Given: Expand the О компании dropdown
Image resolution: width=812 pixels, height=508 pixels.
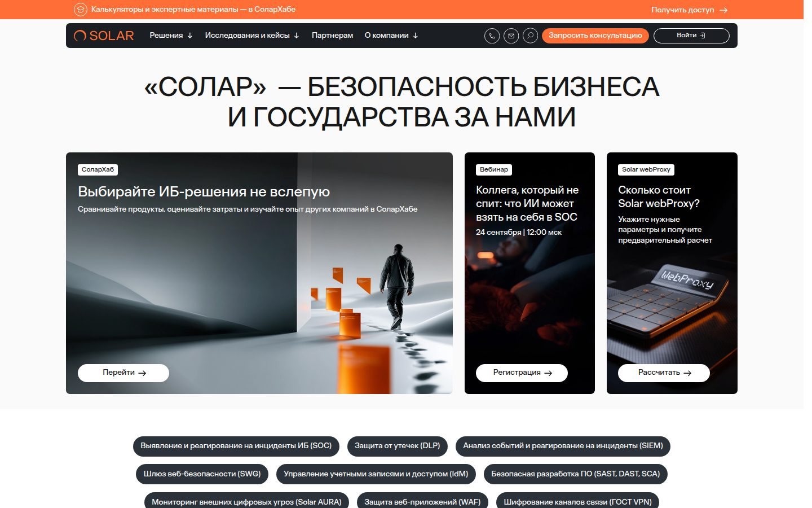Looking at the screenshot, I should coord(391,36).
